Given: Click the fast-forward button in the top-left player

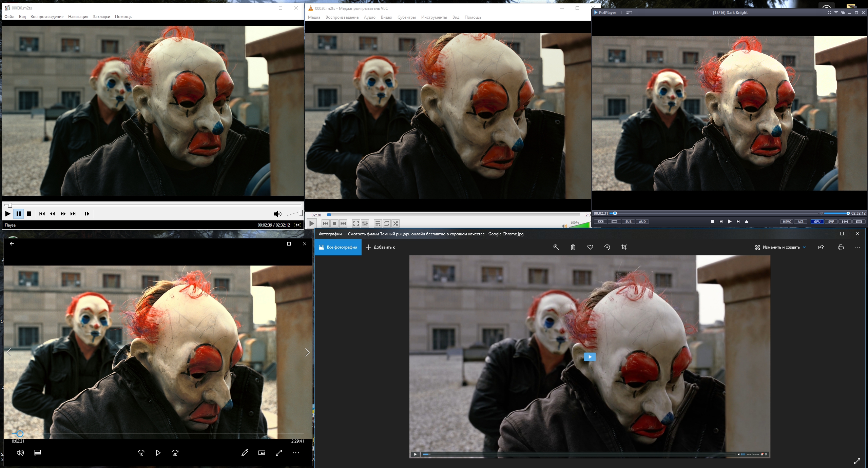Looking at the screenshot, I should tap(63, 214).
